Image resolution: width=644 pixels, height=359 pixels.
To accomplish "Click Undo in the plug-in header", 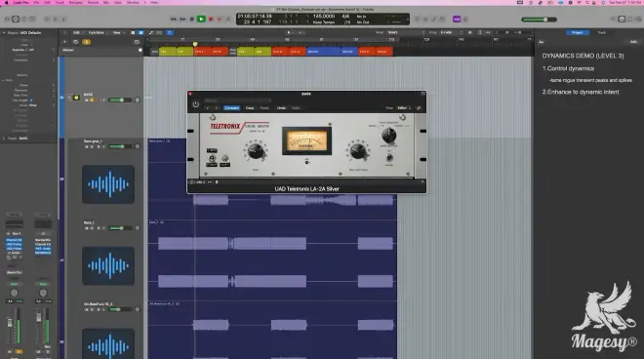I will 281,108.
